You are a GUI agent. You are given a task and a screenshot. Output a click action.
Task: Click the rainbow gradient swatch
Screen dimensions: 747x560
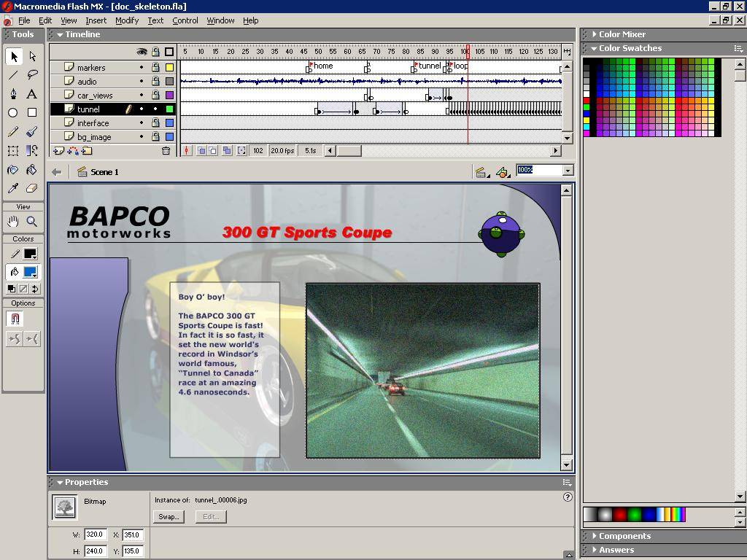678,514
